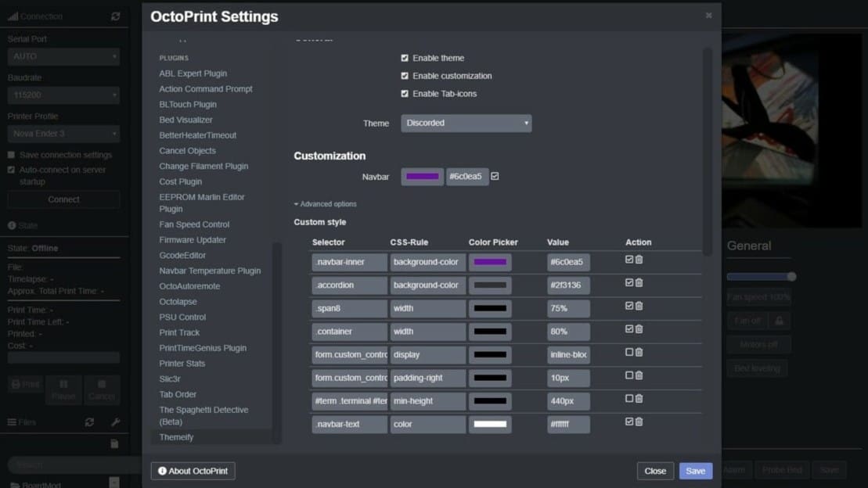This screenshot has height=488, width=868.
Task: Toggle the .navbar-text rule enabled checkbox
Action: tap(628, 422)
